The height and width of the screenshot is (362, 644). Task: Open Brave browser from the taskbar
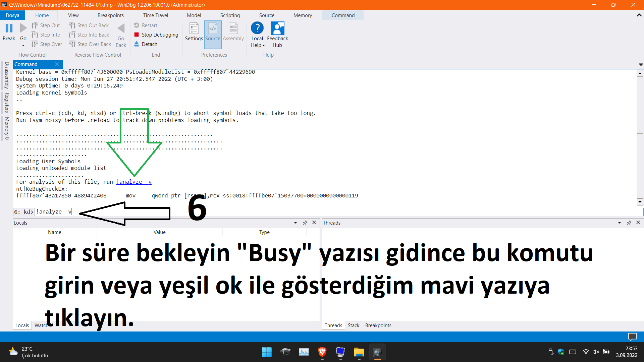click(322, 352)
